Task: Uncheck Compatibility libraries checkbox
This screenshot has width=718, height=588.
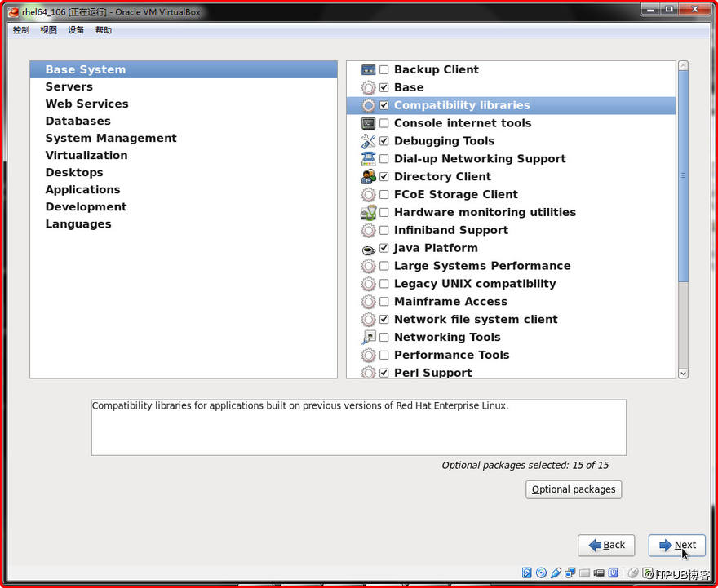Action: click(384, 105)
